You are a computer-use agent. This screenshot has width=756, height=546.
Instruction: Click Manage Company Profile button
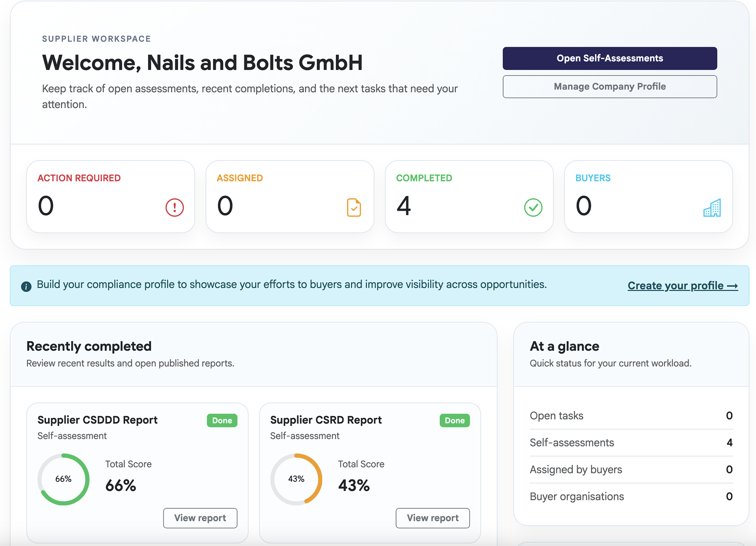(x=610, y=86)
